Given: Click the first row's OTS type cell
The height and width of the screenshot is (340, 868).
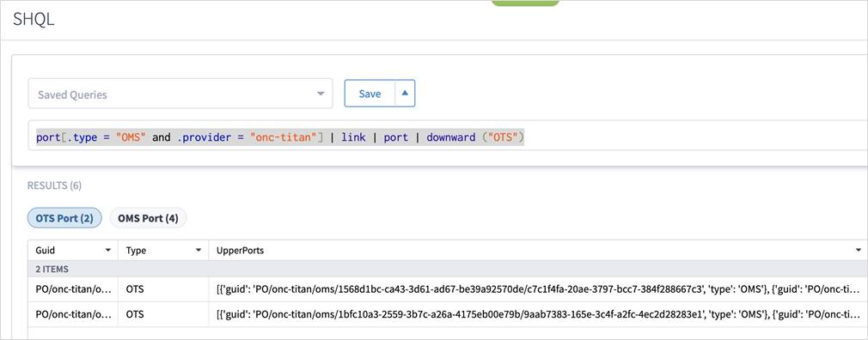Looking at the screenshot, I should pyautogui.click(x=163, y=289).
